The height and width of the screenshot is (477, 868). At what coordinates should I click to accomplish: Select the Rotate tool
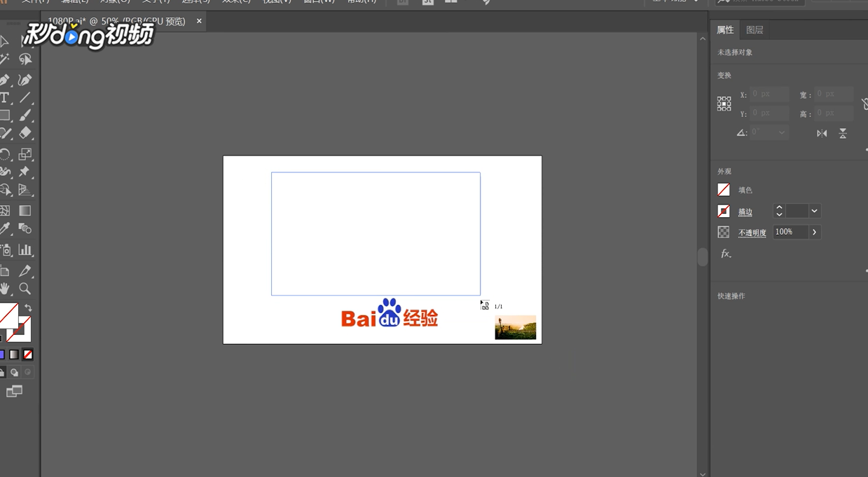click(5, 154)
